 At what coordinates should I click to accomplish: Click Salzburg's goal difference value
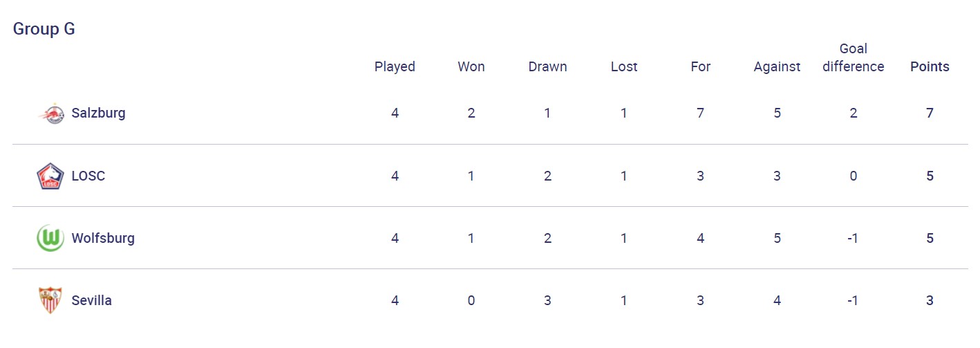point(854,113)
